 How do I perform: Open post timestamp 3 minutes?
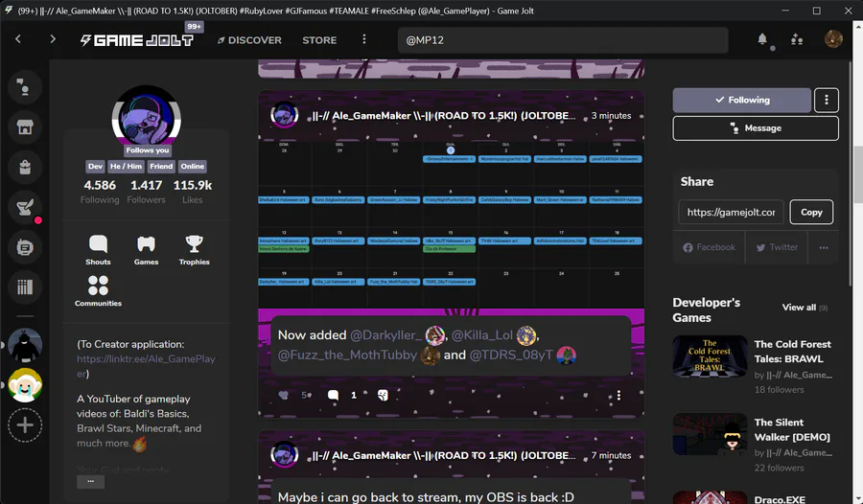click(611, 116)
